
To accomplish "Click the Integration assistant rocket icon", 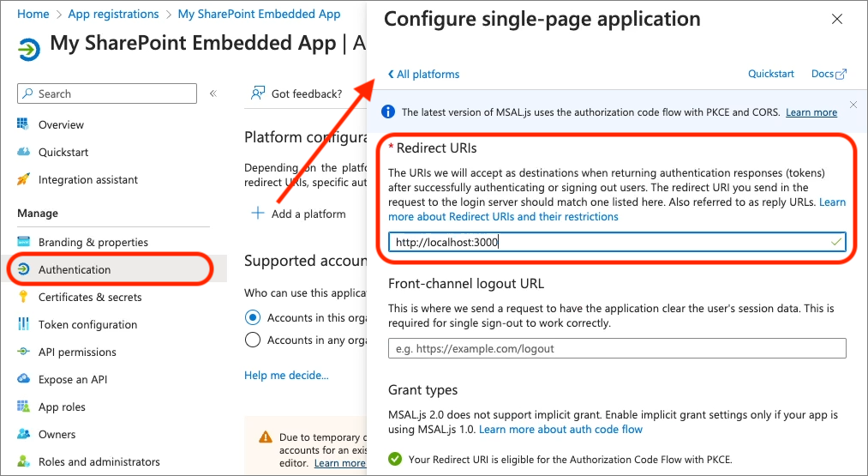I will click(x=23, y=179).
